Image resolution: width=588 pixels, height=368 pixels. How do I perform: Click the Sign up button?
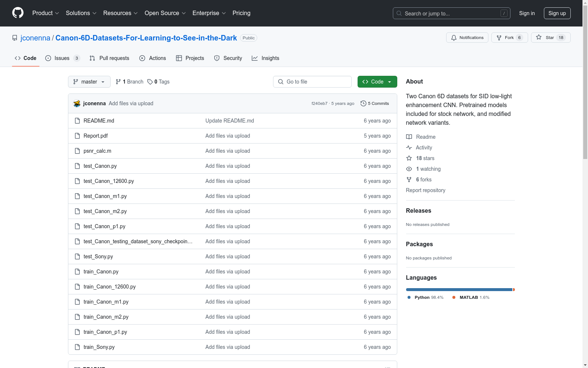coord(557,13)
